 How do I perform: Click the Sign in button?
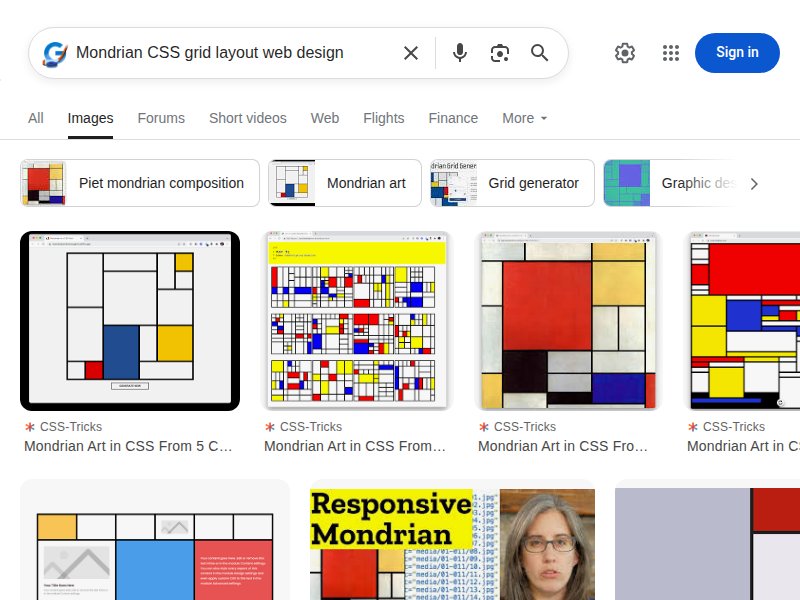pyautogui.click(x=737, y=53)
